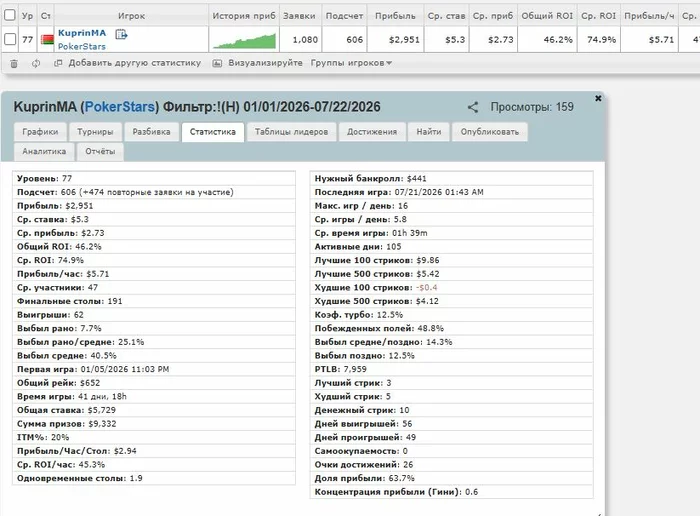Click the Визуализируйте link

click(265, 63)
